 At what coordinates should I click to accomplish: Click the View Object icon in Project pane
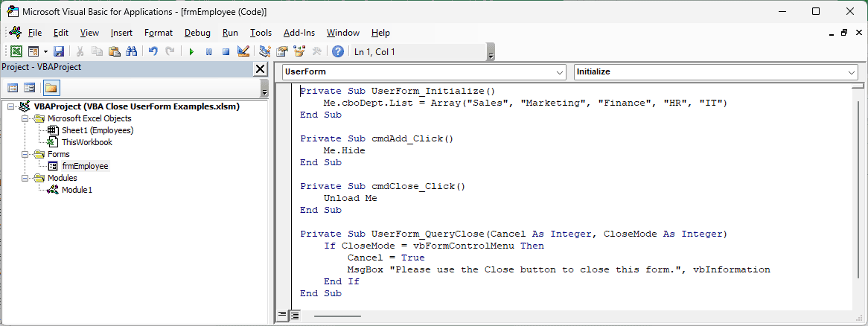(x=29, y=87)
